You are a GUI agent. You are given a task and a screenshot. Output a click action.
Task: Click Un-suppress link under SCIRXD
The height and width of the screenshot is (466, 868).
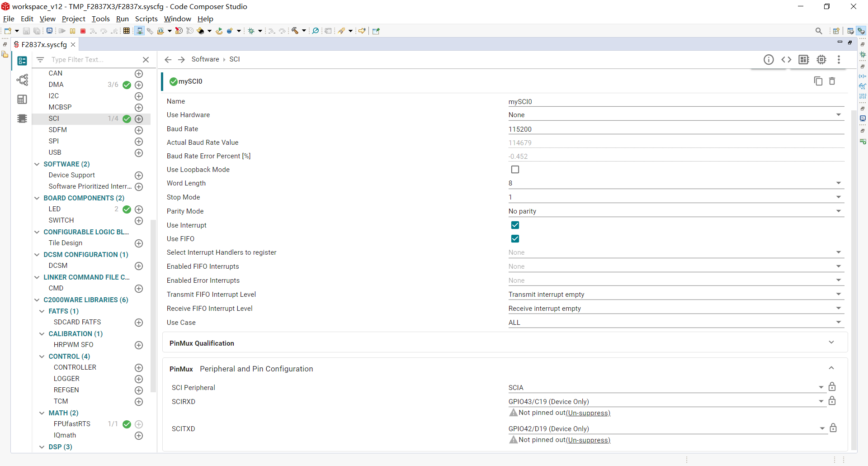coord(588,413)
